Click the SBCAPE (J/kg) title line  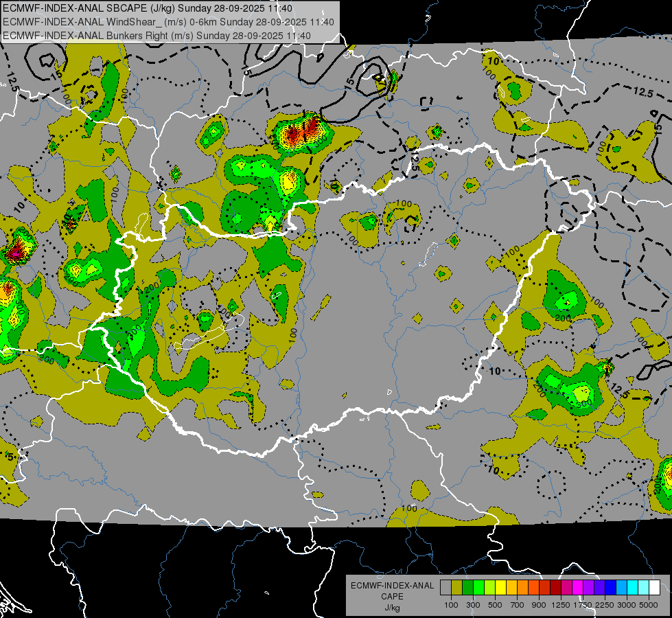pyautogui.click(x=148, y=8)
